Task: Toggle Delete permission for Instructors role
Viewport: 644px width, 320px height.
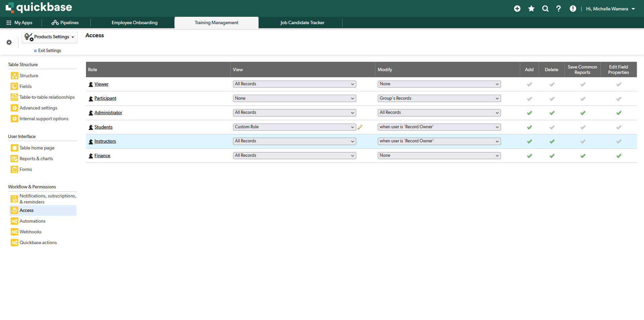Action: [552, 141]
